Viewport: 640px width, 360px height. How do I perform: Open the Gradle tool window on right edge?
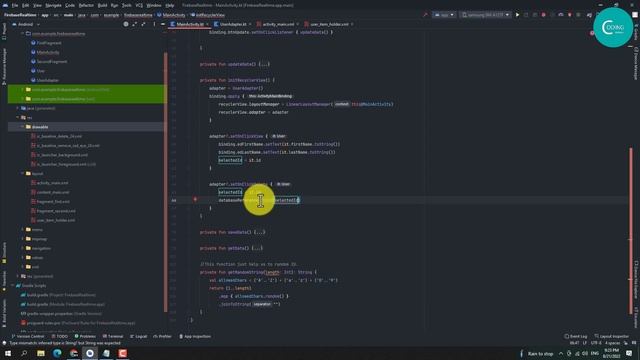pos(636,33)
